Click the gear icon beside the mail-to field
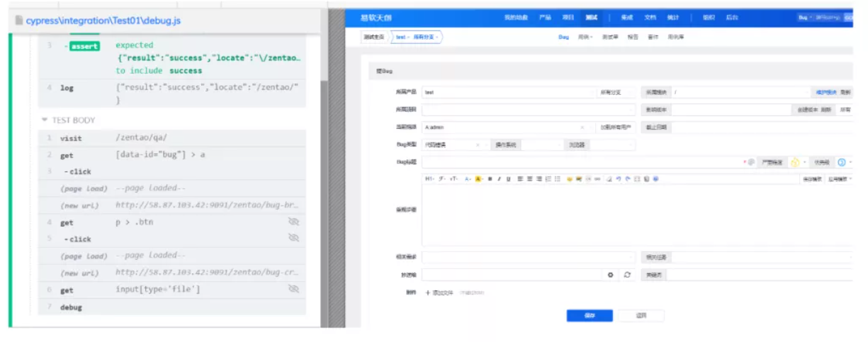This screenshot has height=342, width=868. [610, 275]
